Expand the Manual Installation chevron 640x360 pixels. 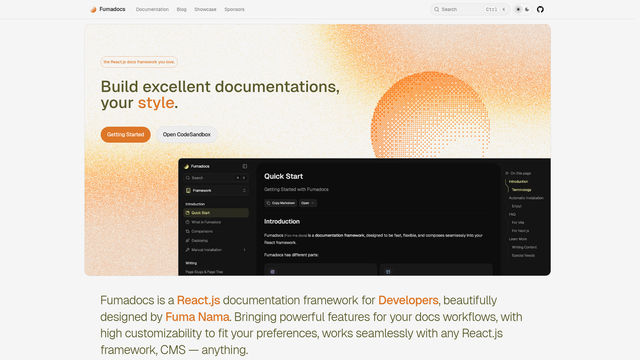(x=244, y=250)
